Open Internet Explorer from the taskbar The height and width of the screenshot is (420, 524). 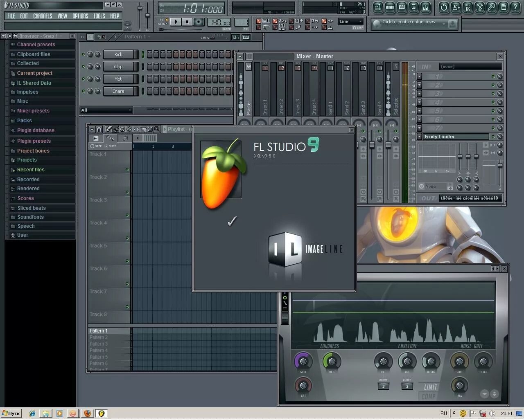(32, 413)
